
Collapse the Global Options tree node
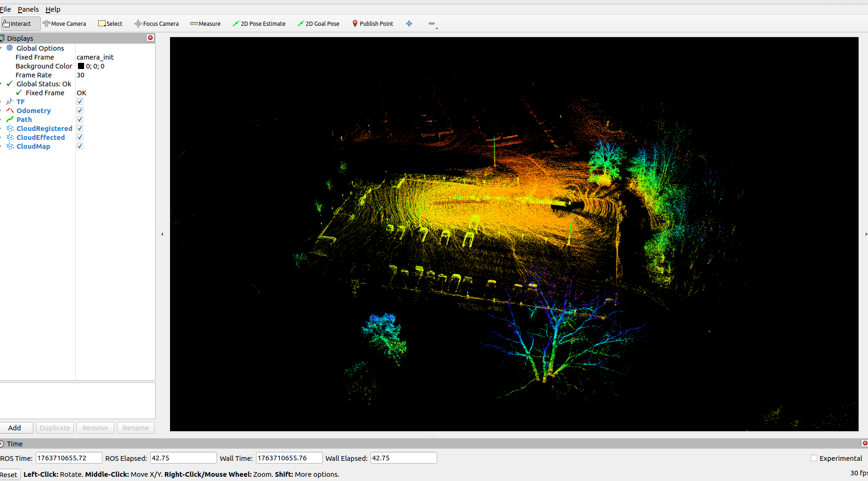tap(1, 48)
